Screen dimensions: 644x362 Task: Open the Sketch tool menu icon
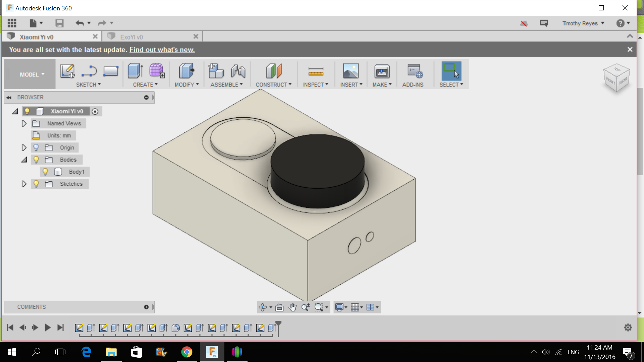[67, 71]
